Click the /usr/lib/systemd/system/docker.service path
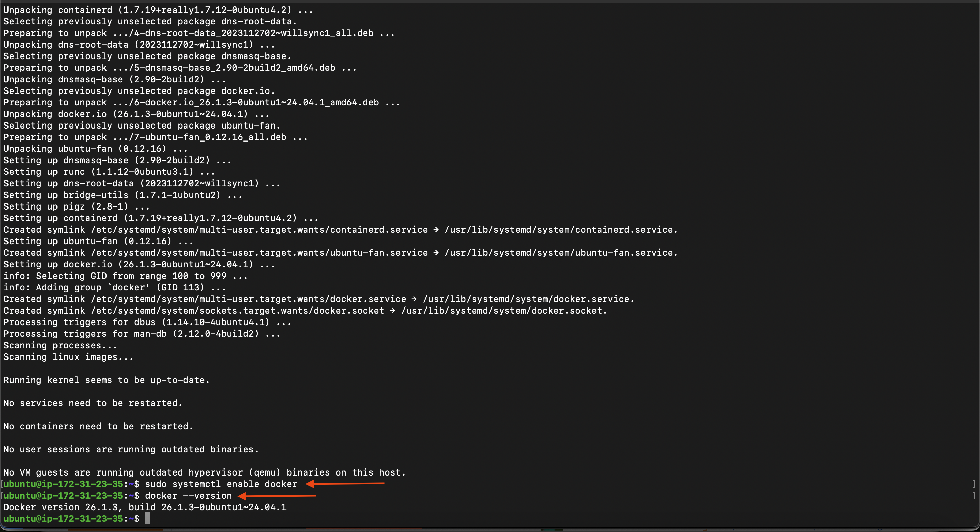The width and height of the screenshot is (980, 532). click(x=528, y=299)
